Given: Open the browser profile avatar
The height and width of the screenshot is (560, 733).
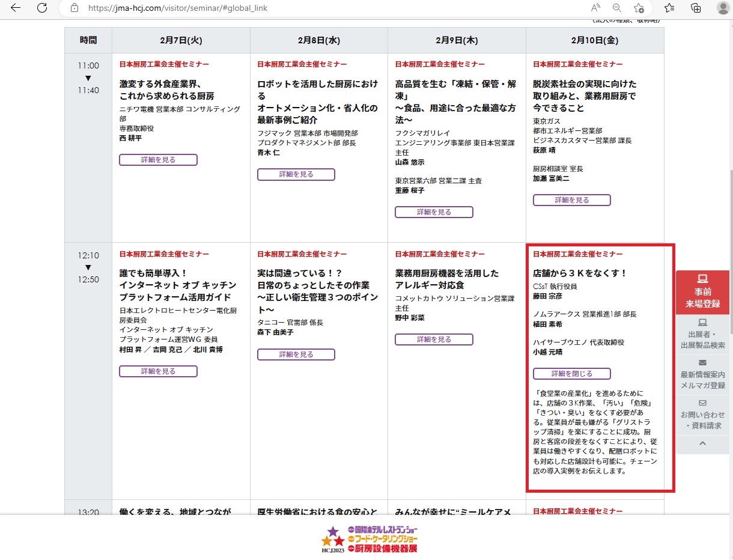Looking at the screenshot, I should pyautogui.click(x=723, y=8).
